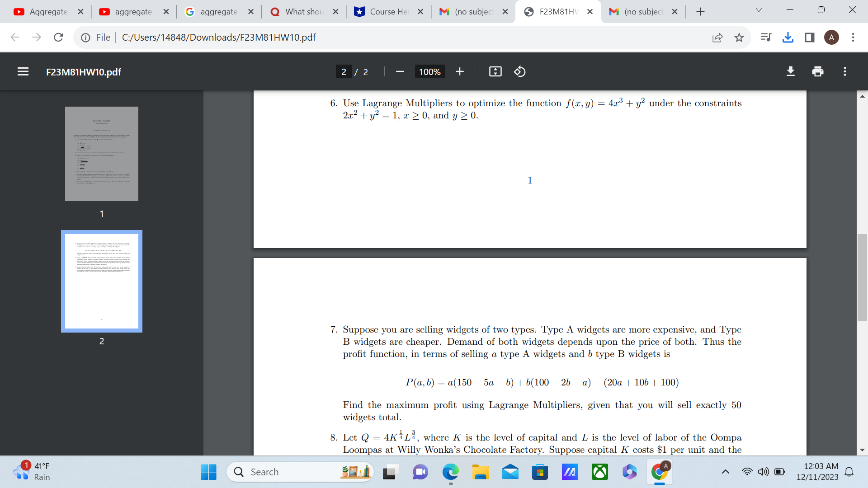
Task: Open Chrome downloads from the browser toolbar
Action: 788,38
